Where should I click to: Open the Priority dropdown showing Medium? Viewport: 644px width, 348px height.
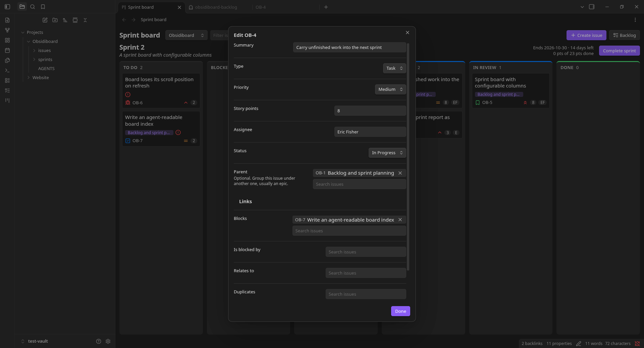(x=390, y=90)
